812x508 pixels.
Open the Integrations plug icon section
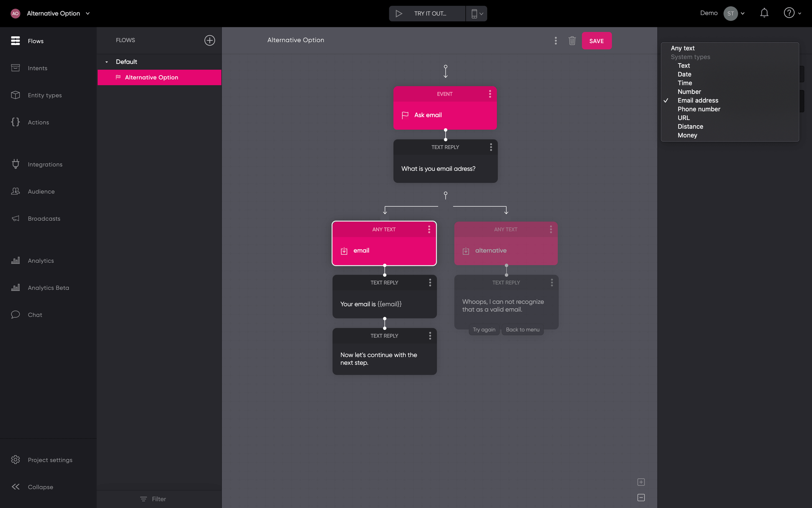(15, 164)
